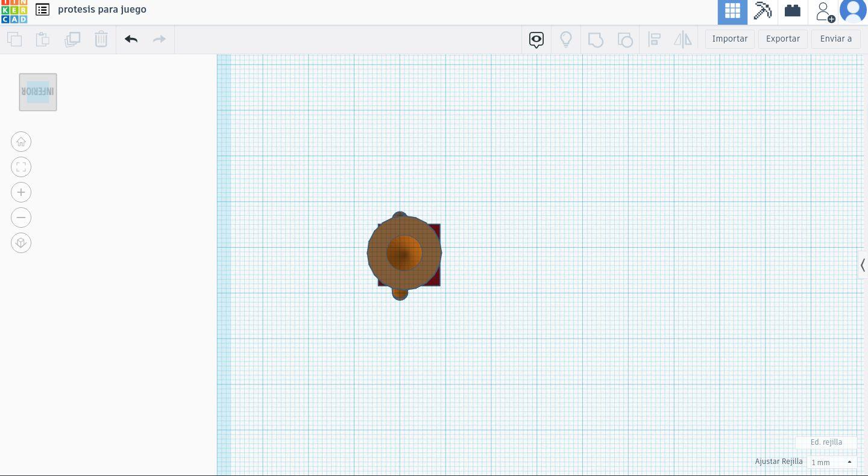The height and width of the screenshot is (476, 868).
Task: Switch to 3D design grid view
Action: (732, 11)
